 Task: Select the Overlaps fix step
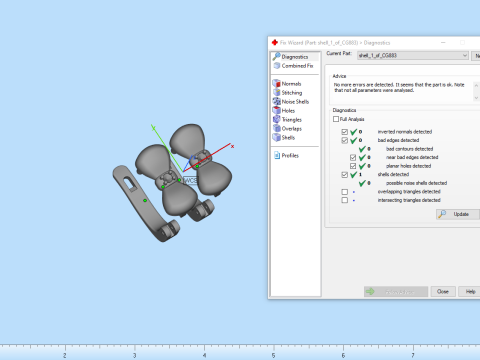291,129
